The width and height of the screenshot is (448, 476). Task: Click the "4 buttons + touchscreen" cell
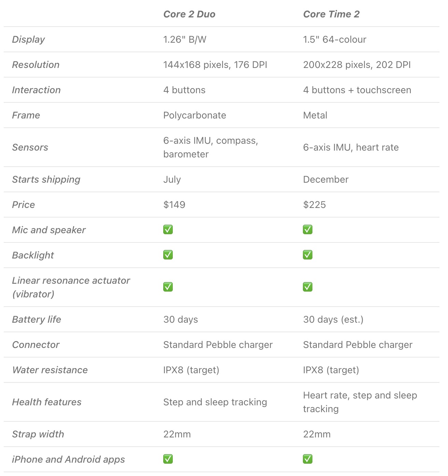[357, 90]
